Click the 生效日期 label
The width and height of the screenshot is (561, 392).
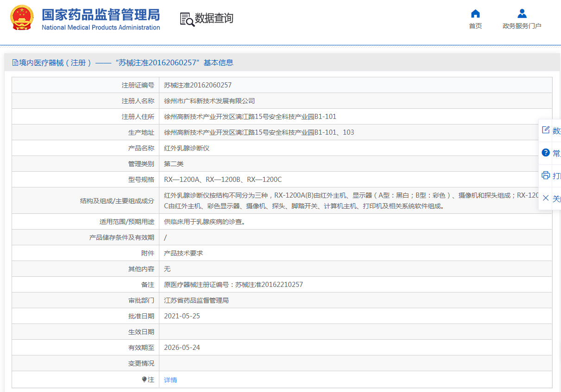pos(141,332)
